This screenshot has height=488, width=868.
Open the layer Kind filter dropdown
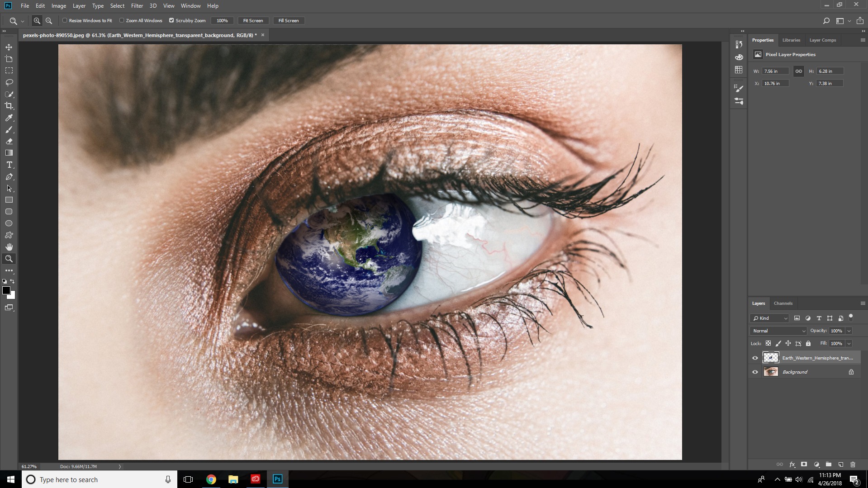770,318
